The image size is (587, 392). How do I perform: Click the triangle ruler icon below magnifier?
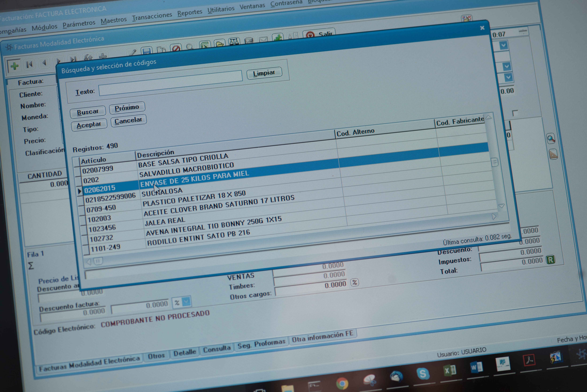(x=553, y=154)
